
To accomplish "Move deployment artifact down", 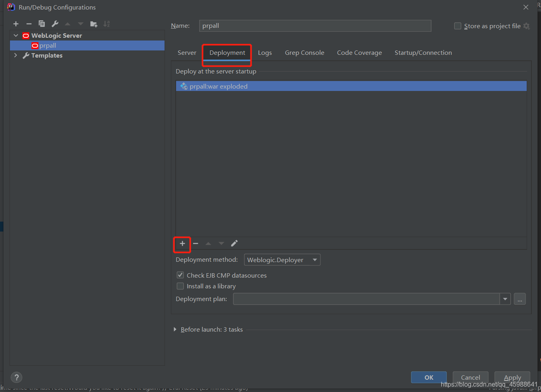I will 221,243.
